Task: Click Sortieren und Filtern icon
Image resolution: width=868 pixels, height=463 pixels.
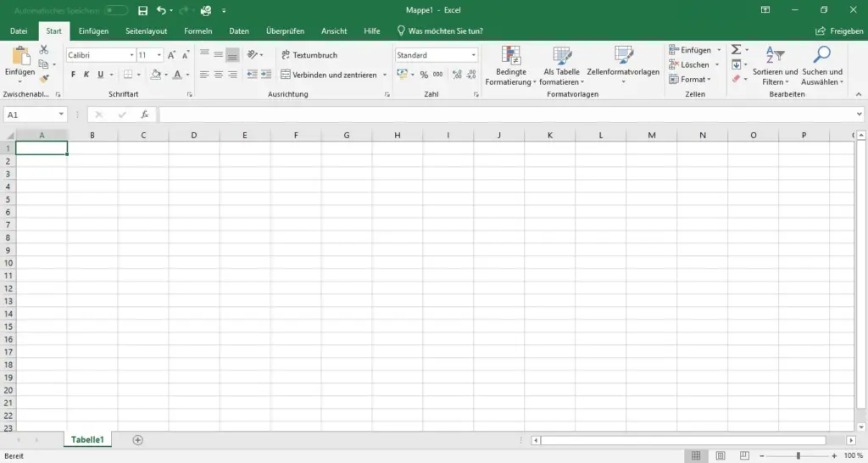Action: pos(775,66)
